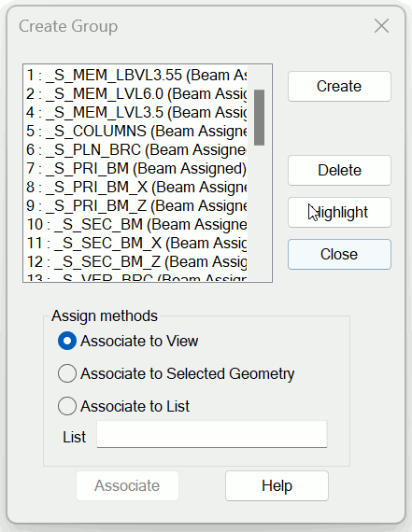Screen dimensions: 412x532
Task: Select group 12 _S_SEC_BM_Z
Action: pyautogui.click(x=136, y=262)
